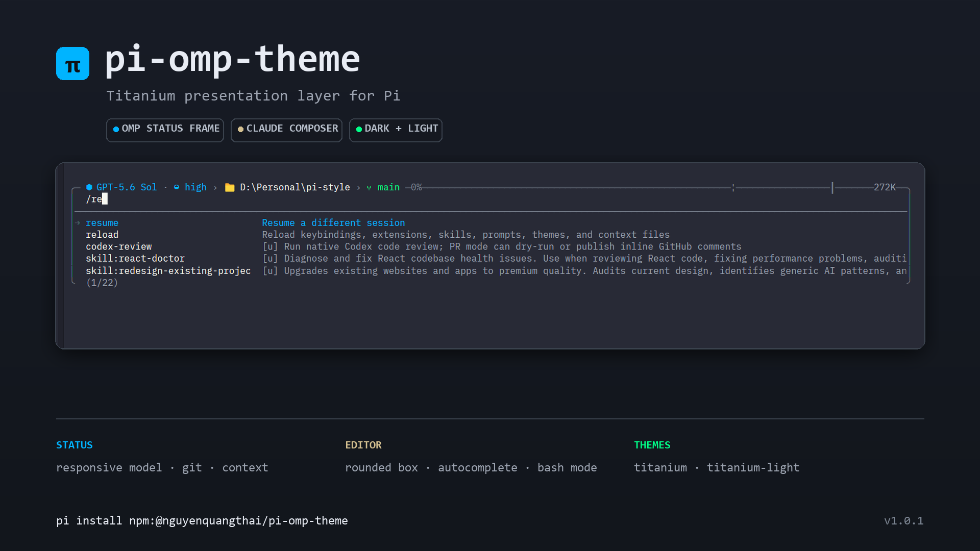Click the GPT-5.6 Sol model label
The height and width of the screenshot is (551, 980).
(x=127, y=187)
